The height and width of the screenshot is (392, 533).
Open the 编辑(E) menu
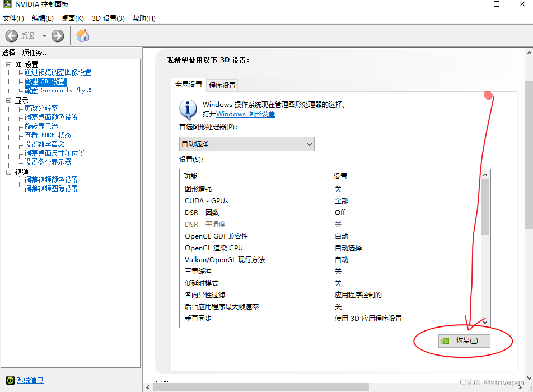point(43,18)
